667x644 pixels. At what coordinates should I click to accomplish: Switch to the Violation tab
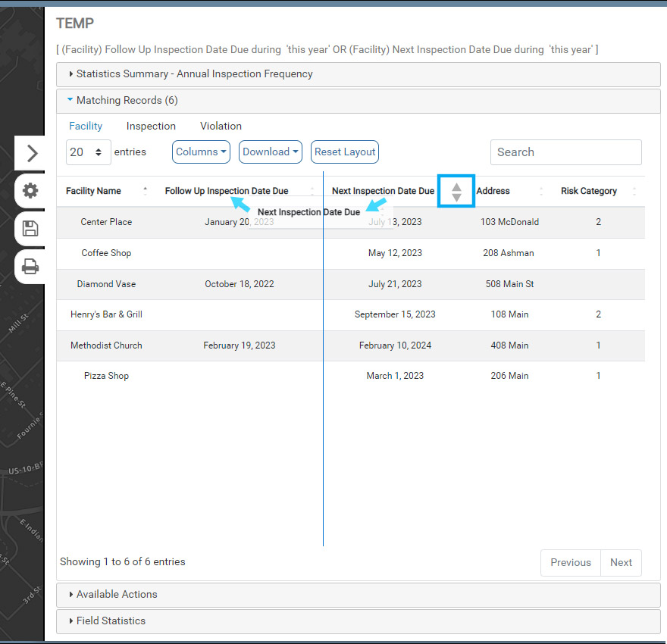221,126
